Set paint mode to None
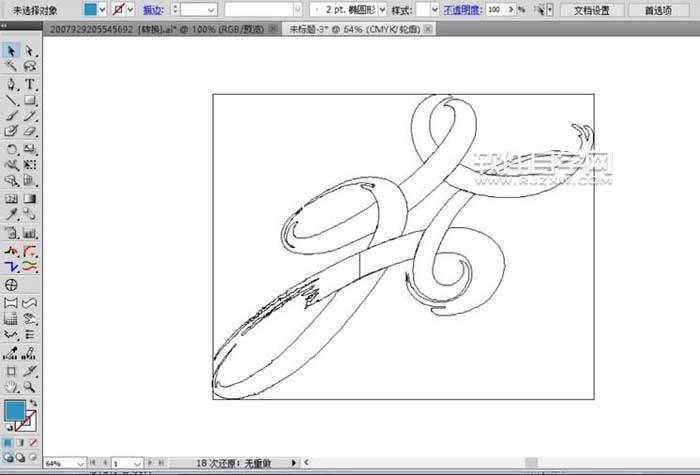Screen dimensions: 700x475 33,443
